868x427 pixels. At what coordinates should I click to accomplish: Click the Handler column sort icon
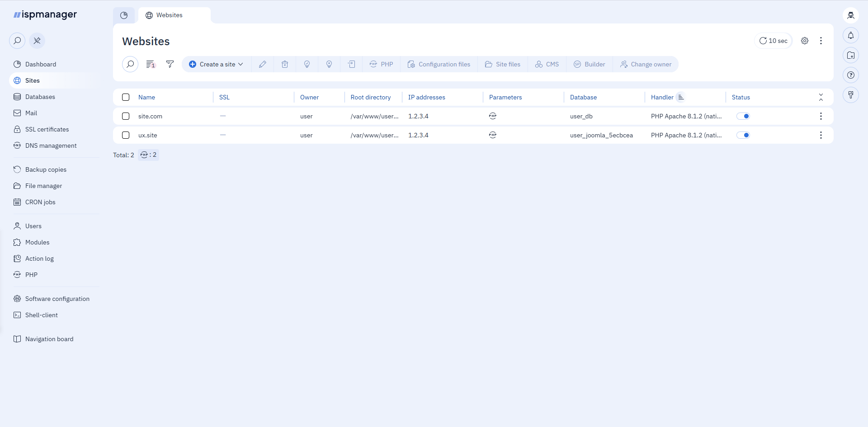click(681, 97)
